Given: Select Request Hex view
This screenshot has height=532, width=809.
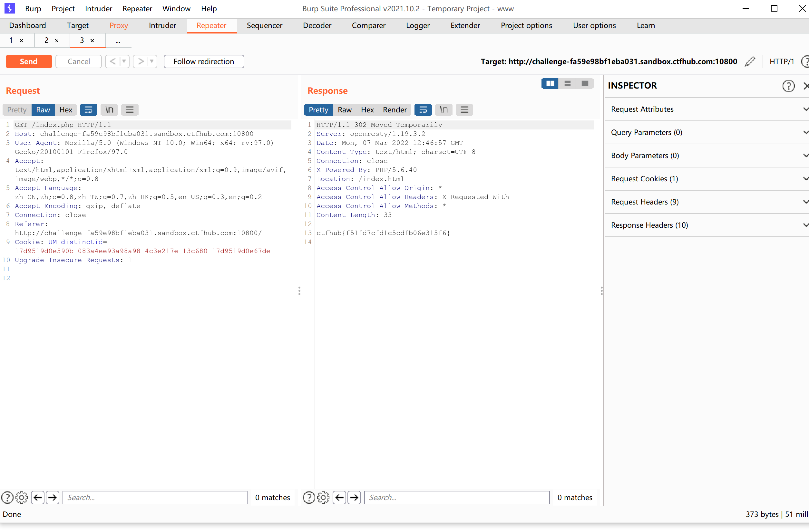Looking at the screenshot, I should click(66, 110).
